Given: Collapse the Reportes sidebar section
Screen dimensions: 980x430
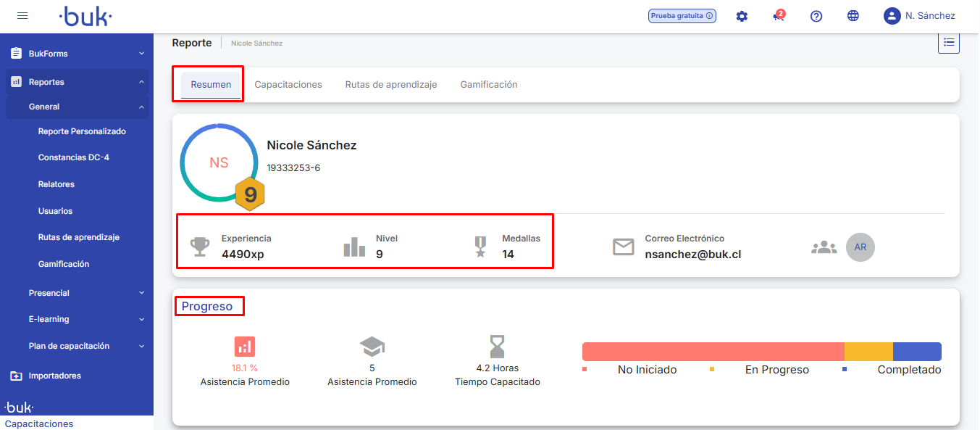Looking at the screenshot, I should pos(77,82).
